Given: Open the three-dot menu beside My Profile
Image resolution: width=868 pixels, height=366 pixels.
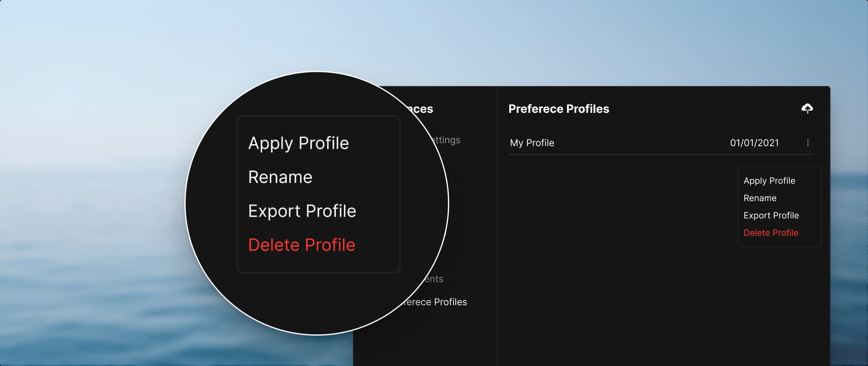Looking at the screenshot, I should pyautogui.click(x=808, y=143).
